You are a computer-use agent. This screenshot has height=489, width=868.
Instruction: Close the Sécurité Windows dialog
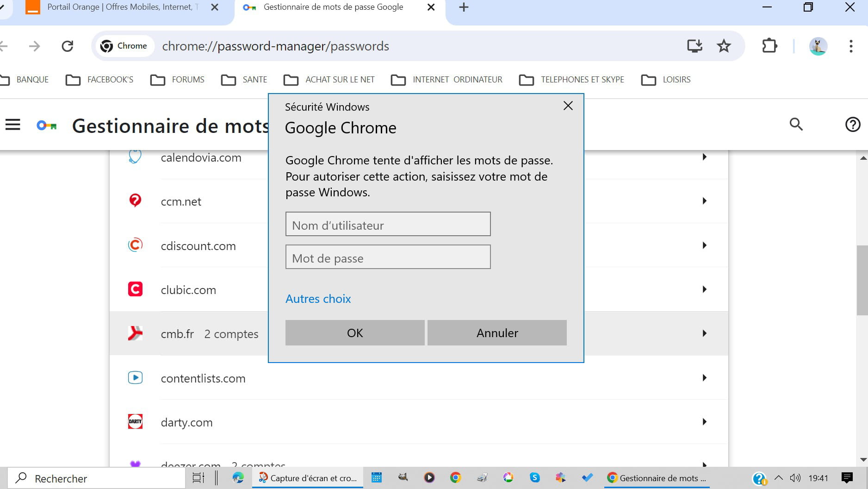pyautogui.click(x=568, y=106)
